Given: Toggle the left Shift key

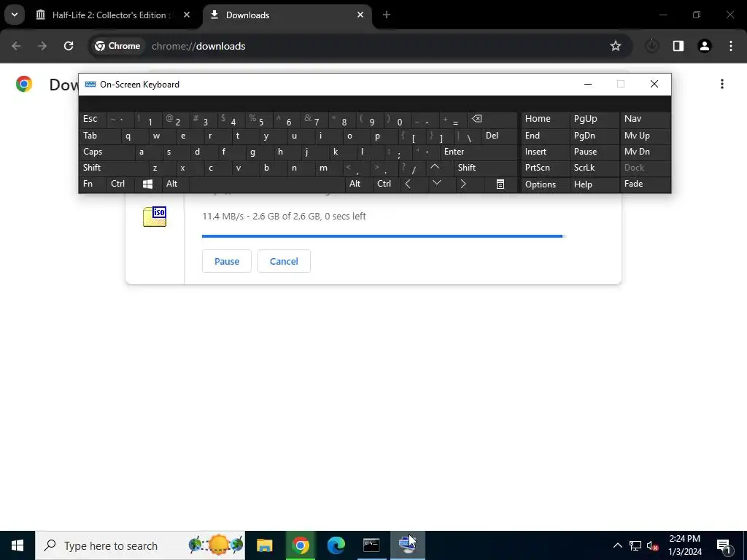Looking at the screenshot, I should point(114,168).
